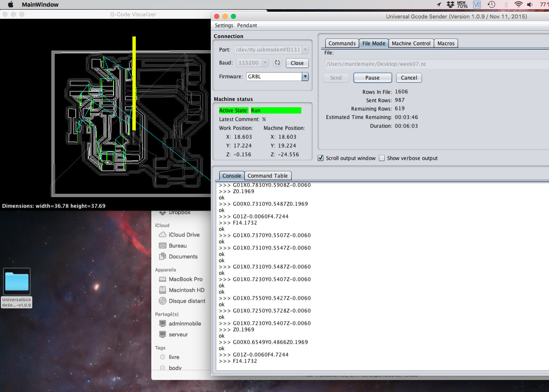The width and height of the screenshot is (549, 392).
Task: Click the Estimated Time Remaining value 00:03:46
Action: 406,117
